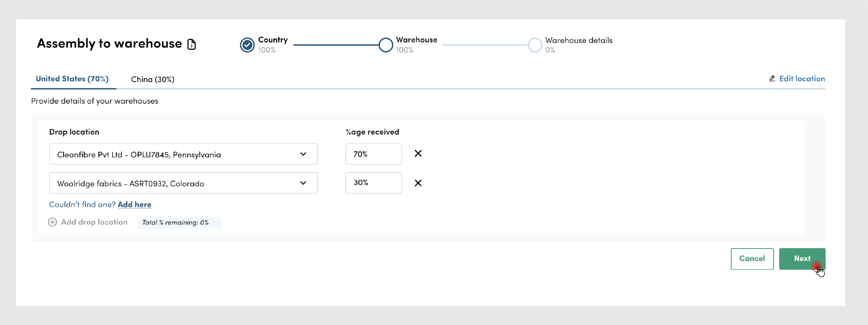Click the Edit location link
This screenshot has height=325, width=868.
pyautogui.click(x=802, y=79)
